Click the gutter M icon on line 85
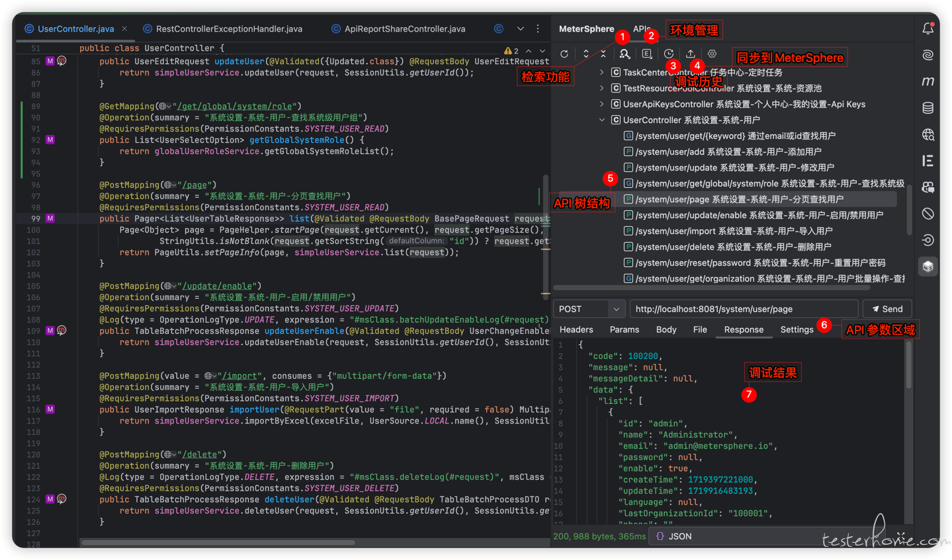952x560 pixels. point(50,61)
